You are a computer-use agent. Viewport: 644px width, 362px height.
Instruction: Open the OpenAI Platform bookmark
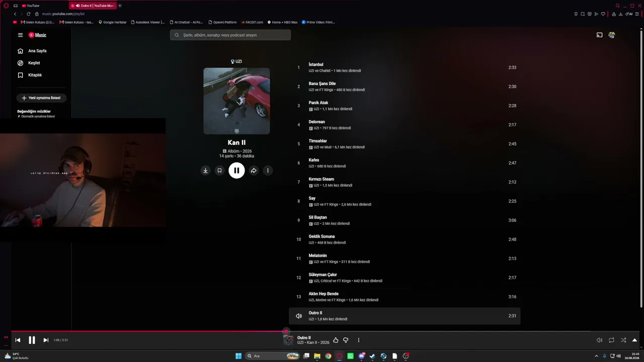(x=222, y=22)
